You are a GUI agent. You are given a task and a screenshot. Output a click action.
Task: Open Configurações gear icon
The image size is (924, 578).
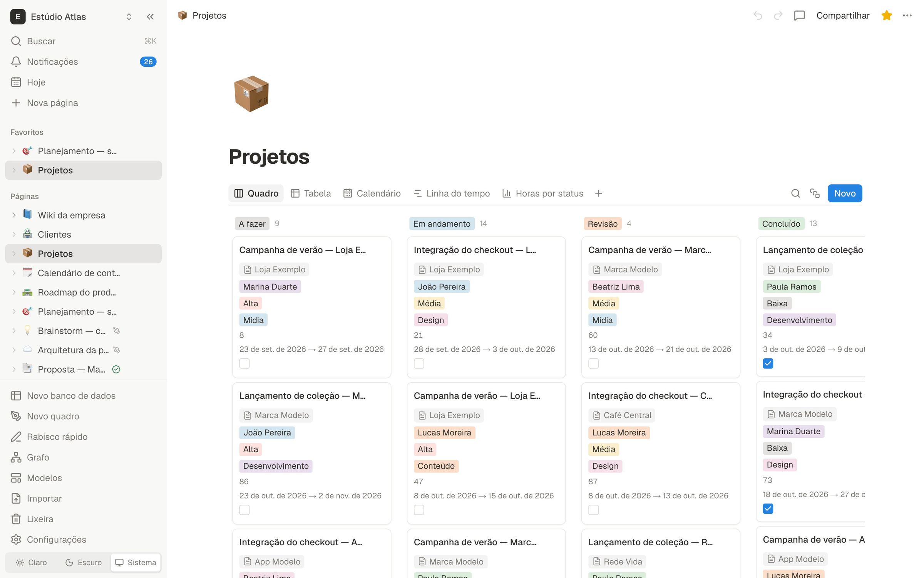[x=16, y=539]
